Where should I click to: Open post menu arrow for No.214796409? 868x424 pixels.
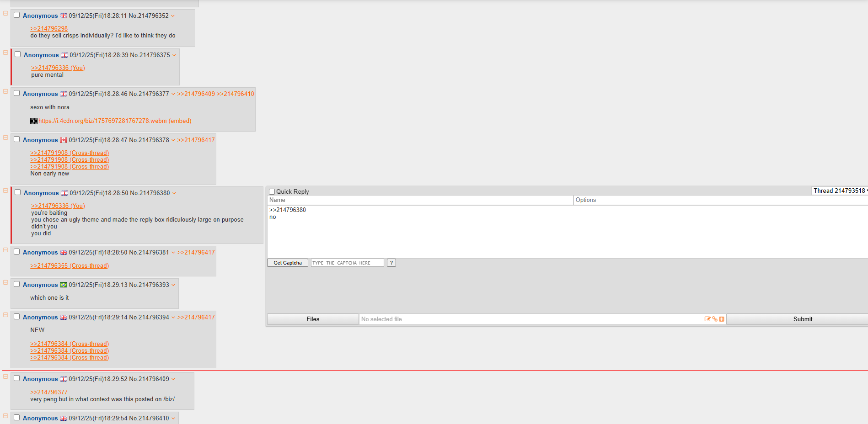click(173, 379)
